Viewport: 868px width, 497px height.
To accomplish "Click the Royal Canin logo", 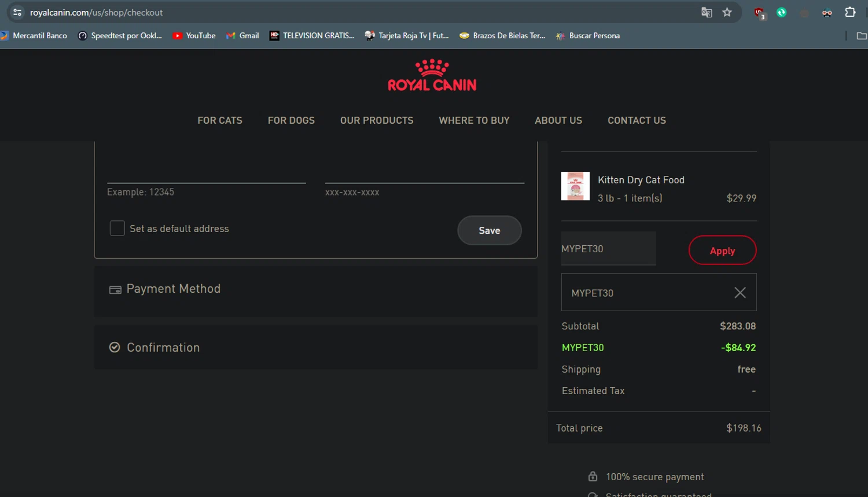I will 432,75.
